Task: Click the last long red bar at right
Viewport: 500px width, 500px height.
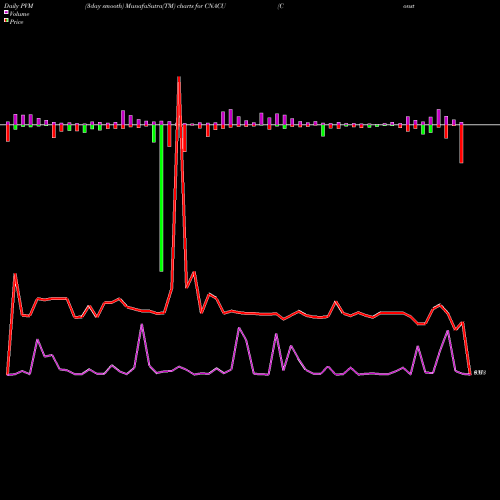Action: click(461, 143)
